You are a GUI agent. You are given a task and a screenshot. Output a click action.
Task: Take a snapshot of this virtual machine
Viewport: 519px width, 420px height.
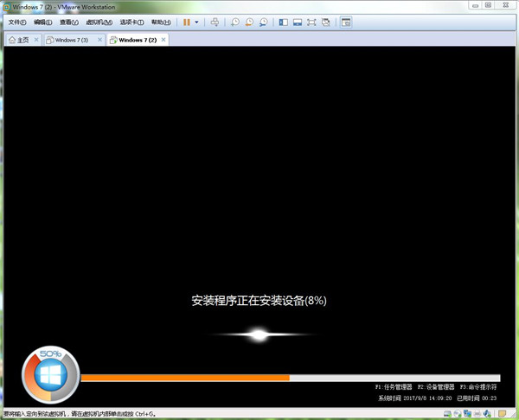click(x=235, y=22)
